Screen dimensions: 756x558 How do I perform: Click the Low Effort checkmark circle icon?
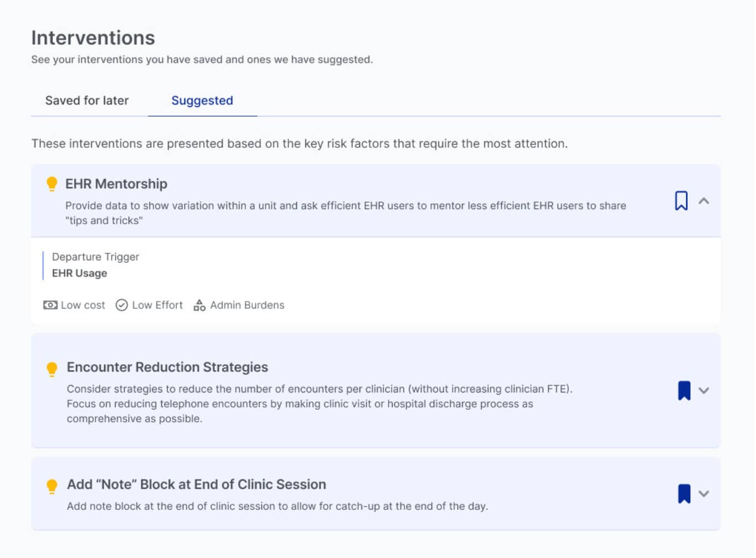[122, 305]
